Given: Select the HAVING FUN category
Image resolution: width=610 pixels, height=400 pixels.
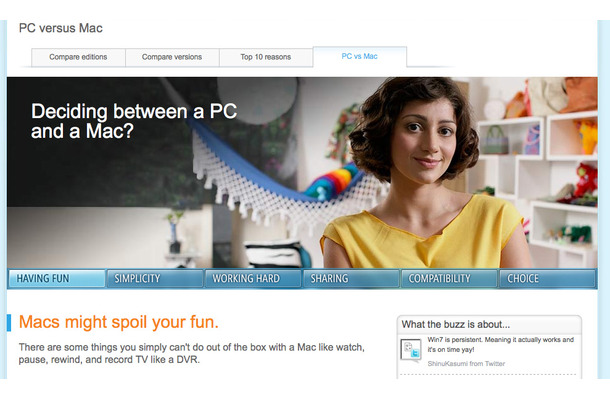Looking at the screenshot, I should [x=57, y=279].
